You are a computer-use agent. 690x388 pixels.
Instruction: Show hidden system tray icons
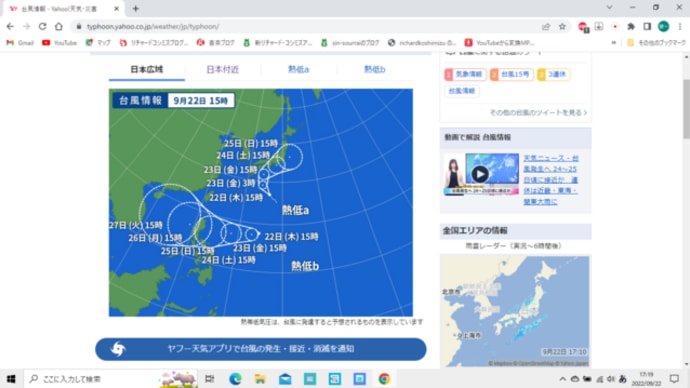(562, 379)
